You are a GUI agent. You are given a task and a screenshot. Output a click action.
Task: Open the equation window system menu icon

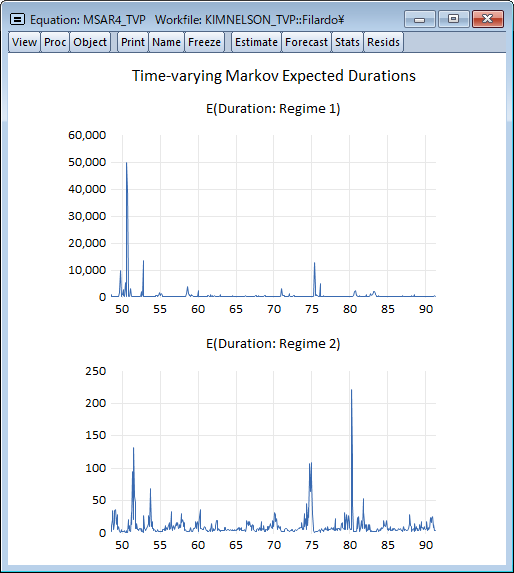tap(17, 19)
